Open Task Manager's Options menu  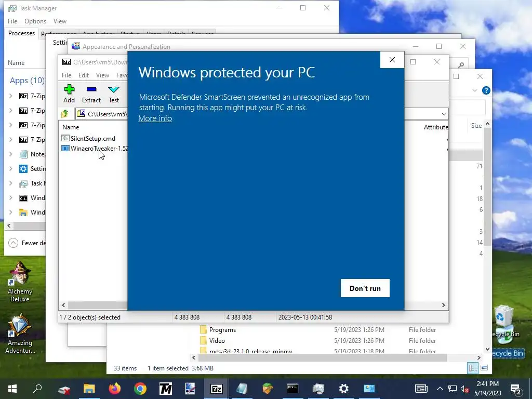click(x=35, y=21)
